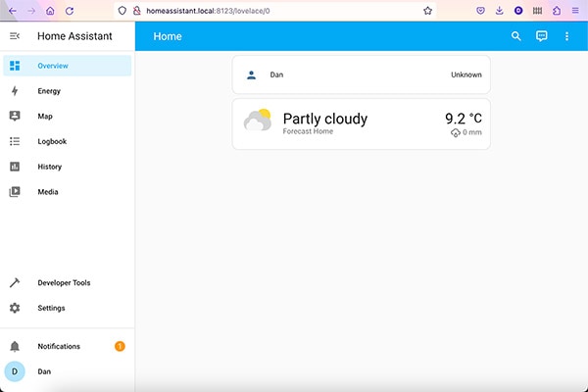The image size is (588, 392).
Task: Click the Developer Tools hammer icon
Action: point(15,282)
